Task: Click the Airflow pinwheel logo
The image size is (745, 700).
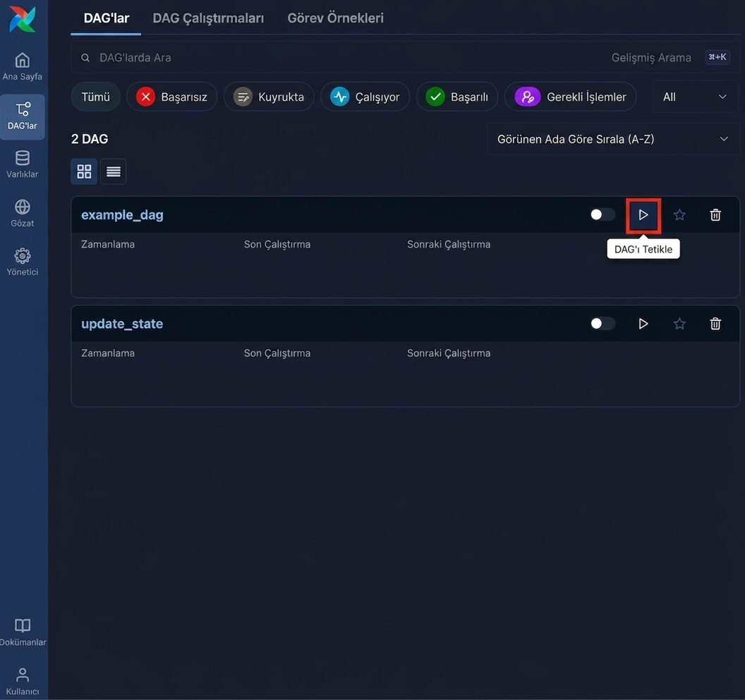Action: tap(23, 19)
